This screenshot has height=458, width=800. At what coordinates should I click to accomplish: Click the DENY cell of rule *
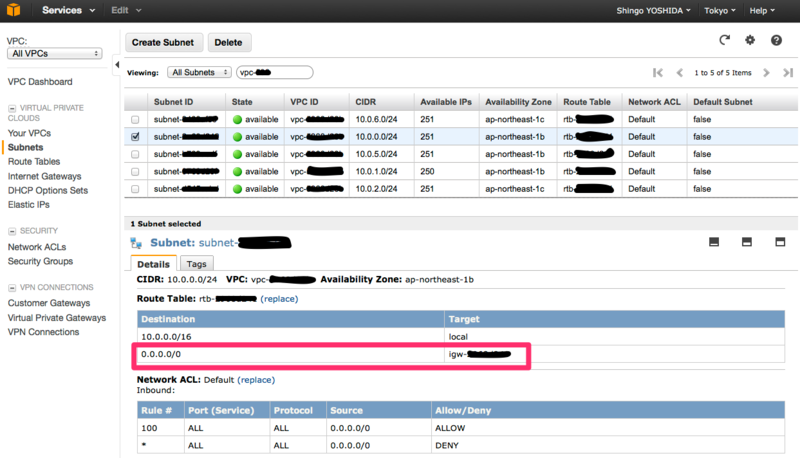pyautogui.click(x=608, y=446)
